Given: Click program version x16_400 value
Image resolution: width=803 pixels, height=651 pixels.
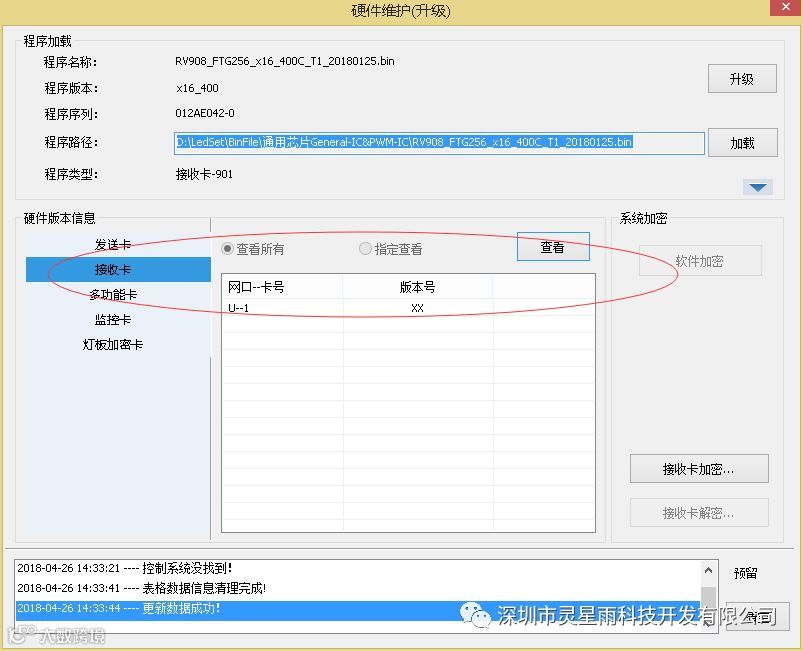Looking at the screenshot, I should (x=197, y=88).
